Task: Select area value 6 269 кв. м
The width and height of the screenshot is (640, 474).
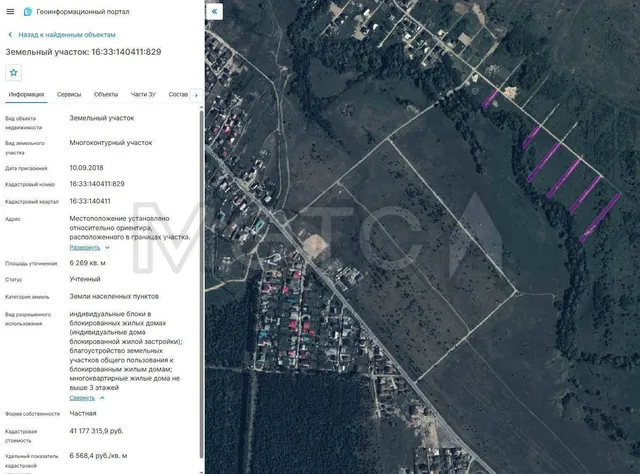Action: coord(87,263)
